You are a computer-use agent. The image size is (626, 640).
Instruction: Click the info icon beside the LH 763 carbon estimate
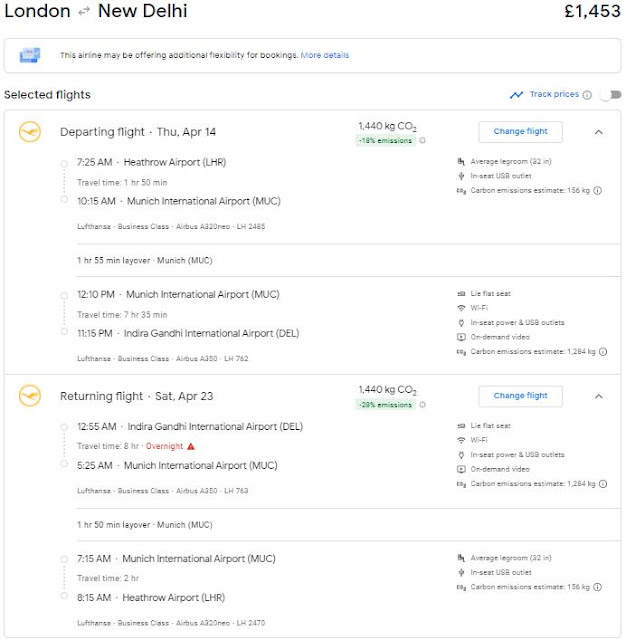(x=603, y=484)
